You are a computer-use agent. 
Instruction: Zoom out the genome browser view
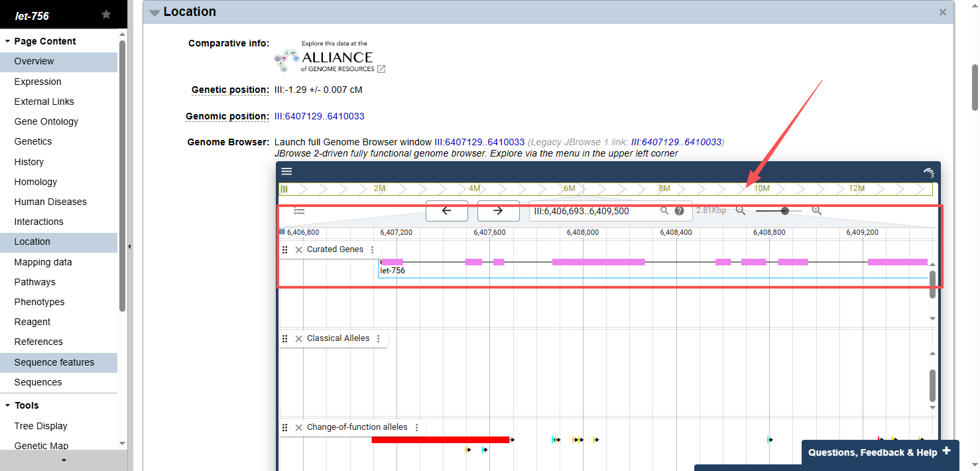(x=741, y=211)
